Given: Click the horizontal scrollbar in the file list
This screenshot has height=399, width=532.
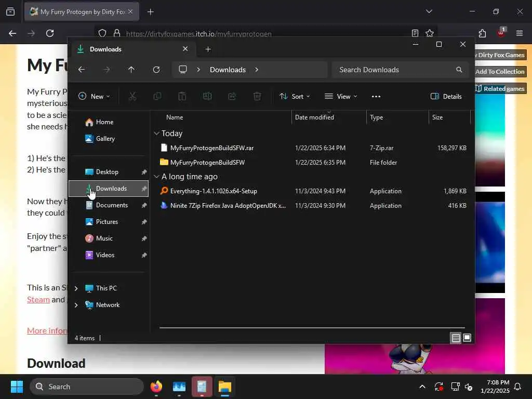Looking at the screenshot, I should 312,328.
